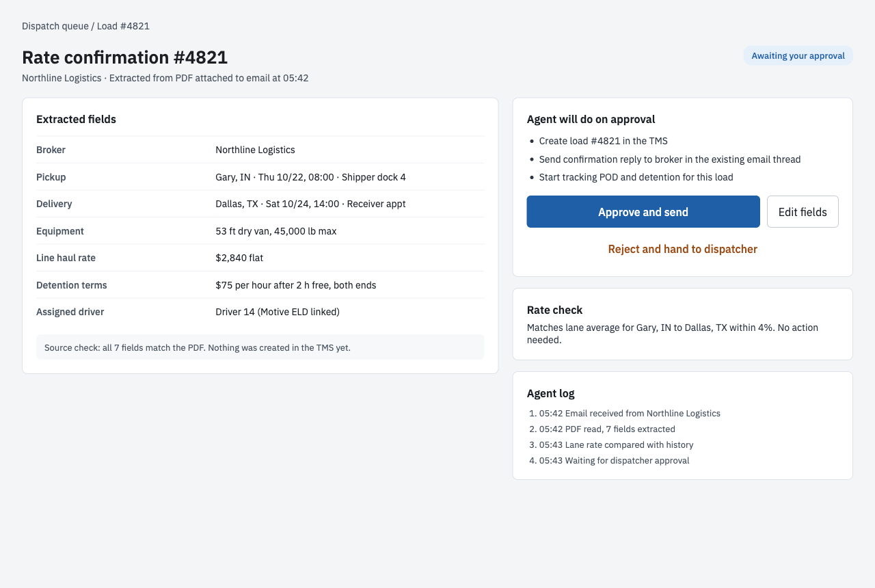Viewport: 875px width, 588px height.
Task: Click Agent will do on approval heading
Action: 591,119
